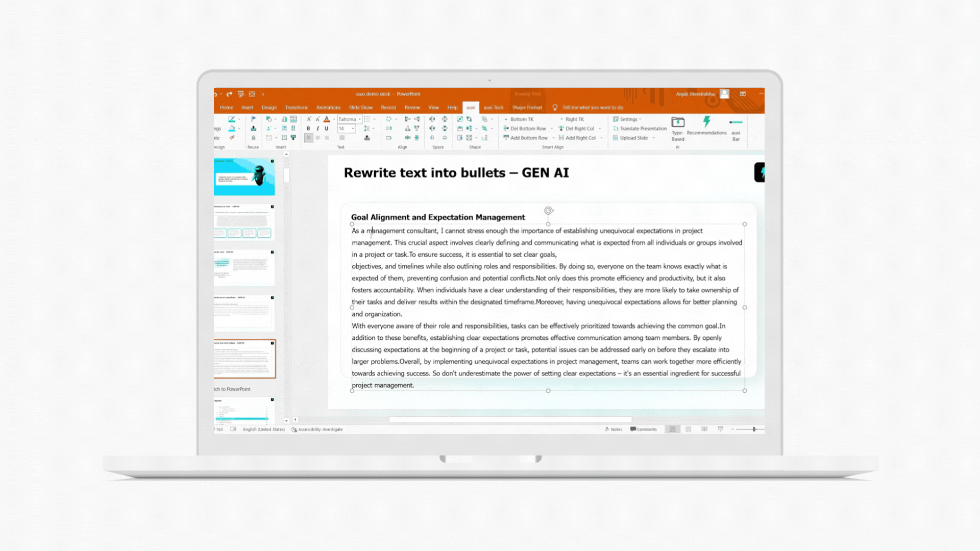Switch to the Animations ribbon tab

click(x=328, y=108)
